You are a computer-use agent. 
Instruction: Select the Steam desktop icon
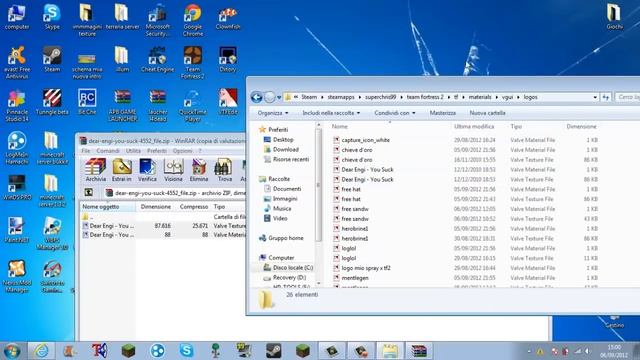pyautogui.click(x=52, y=60)
